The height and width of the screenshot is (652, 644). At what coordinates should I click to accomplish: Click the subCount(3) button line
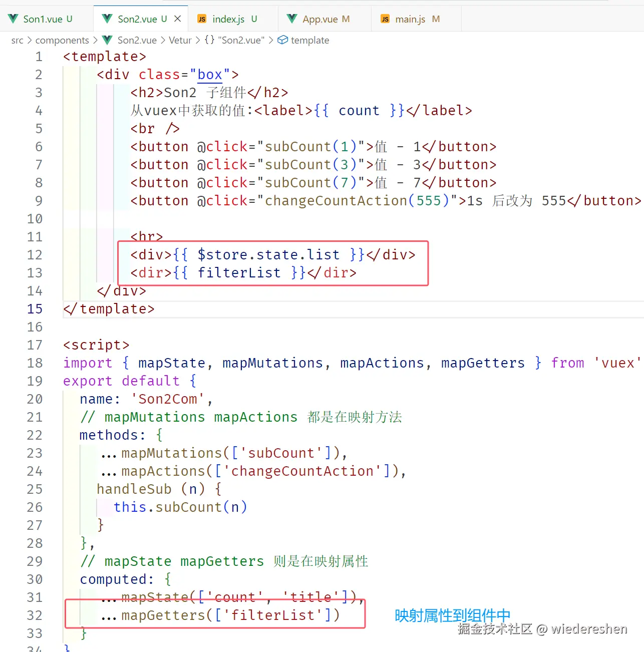tap(313, 165)
